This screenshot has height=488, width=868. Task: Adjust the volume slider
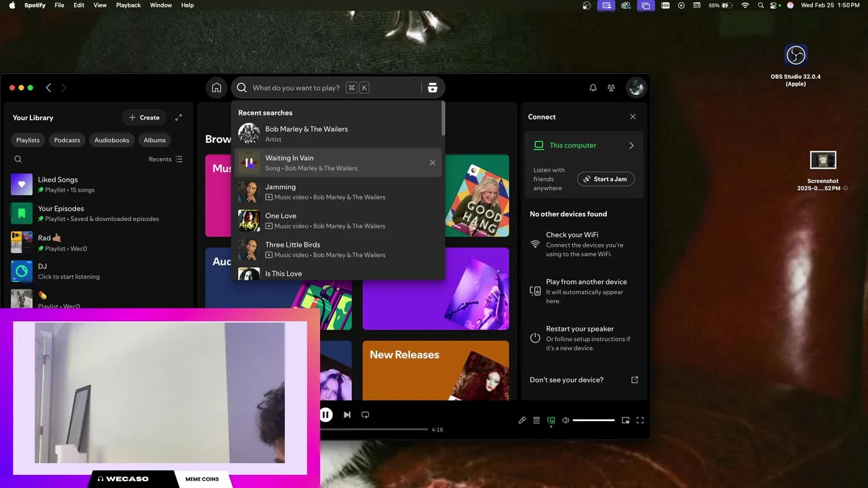coord(593,420)
